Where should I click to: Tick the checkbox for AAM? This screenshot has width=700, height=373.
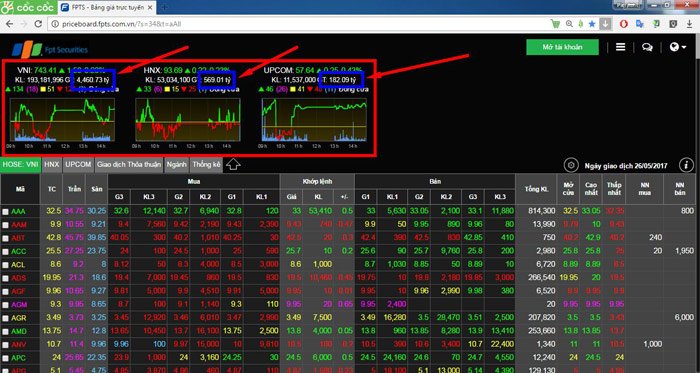pyautogui.click(x=5, y=225)
